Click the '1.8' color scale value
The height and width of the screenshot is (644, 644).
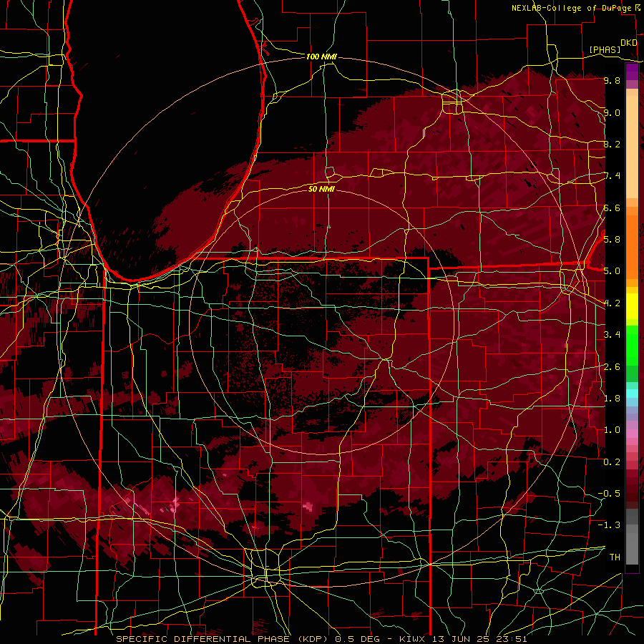point(612,399)
